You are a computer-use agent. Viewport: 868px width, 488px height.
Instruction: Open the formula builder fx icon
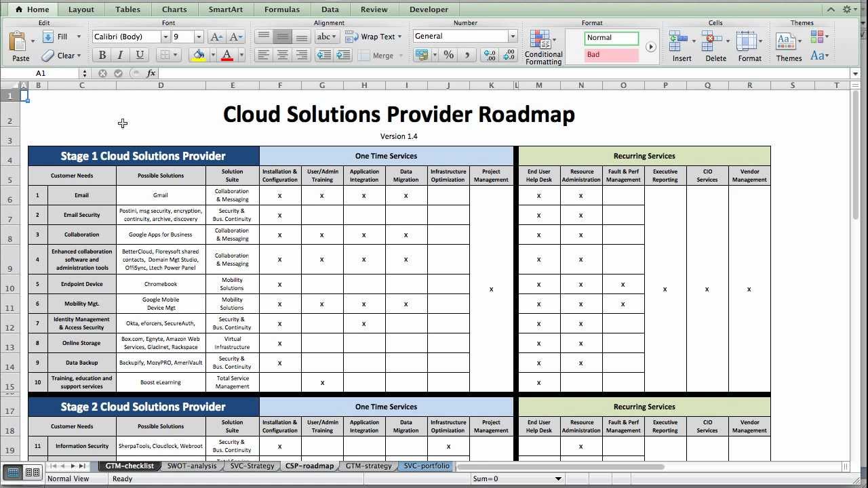(x=151, y=73)
